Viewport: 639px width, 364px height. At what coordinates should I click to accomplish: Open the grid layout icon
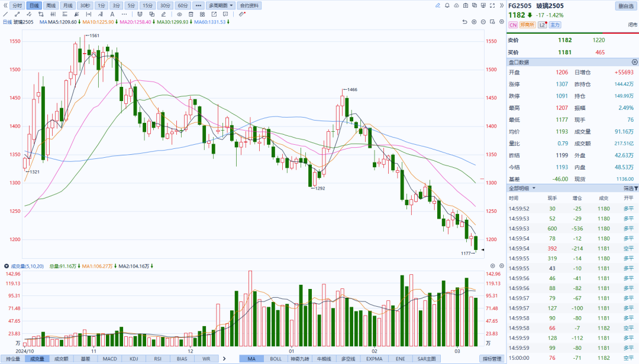click(202, 14)
